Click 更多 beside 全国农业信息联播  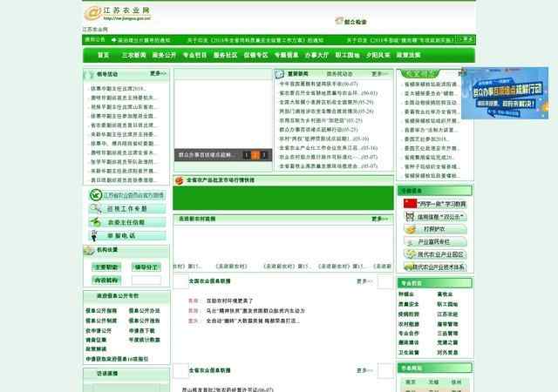[364, 281]
